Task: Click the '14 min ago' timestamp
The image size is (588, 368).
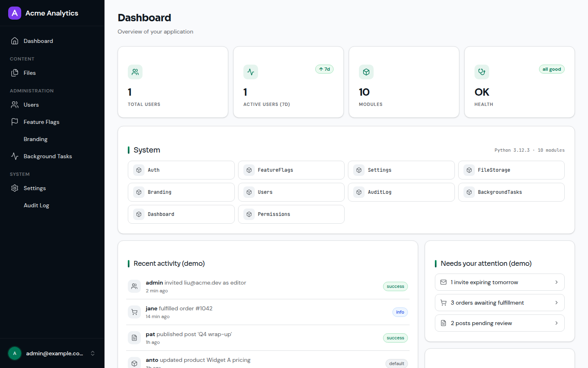Action: pyautogui.click(x=158, y=317)
